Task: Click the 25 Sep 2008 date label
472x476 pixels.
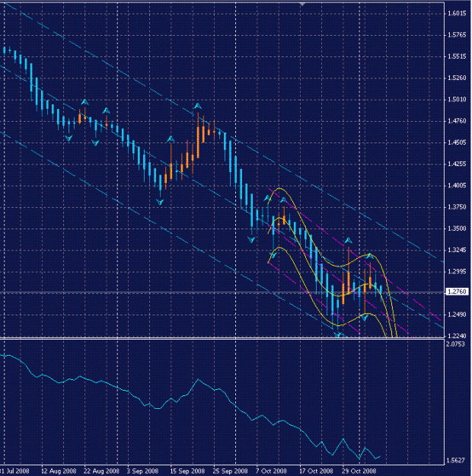Action: [x=231, y=471]
